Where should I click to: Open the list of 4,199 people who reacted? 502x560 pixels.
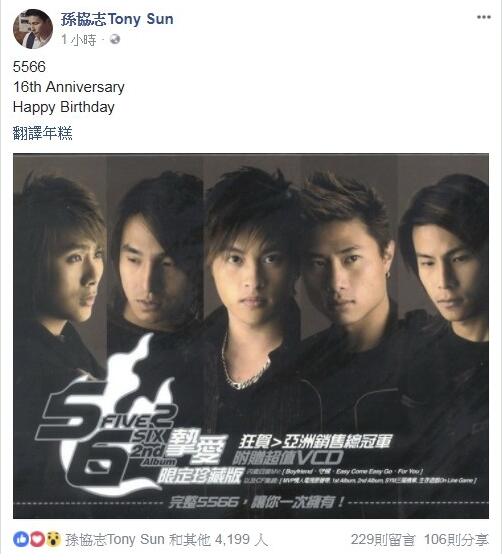[166, 539]
